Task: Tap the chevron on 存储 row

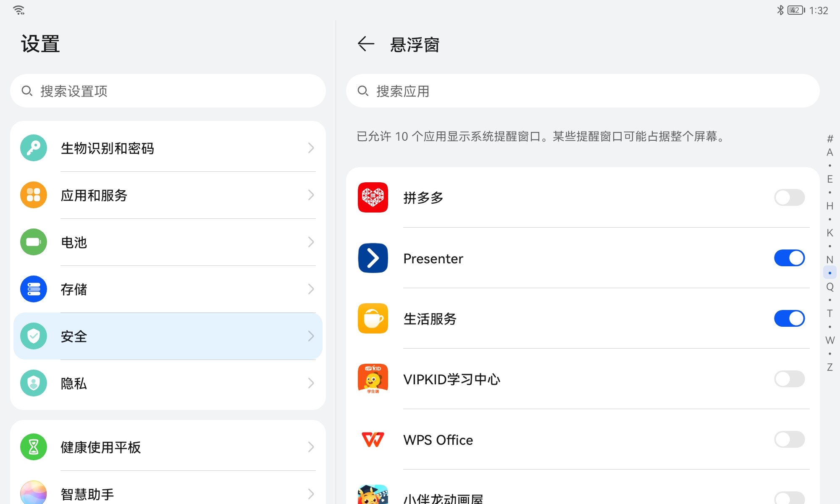Action: (311, 289)
